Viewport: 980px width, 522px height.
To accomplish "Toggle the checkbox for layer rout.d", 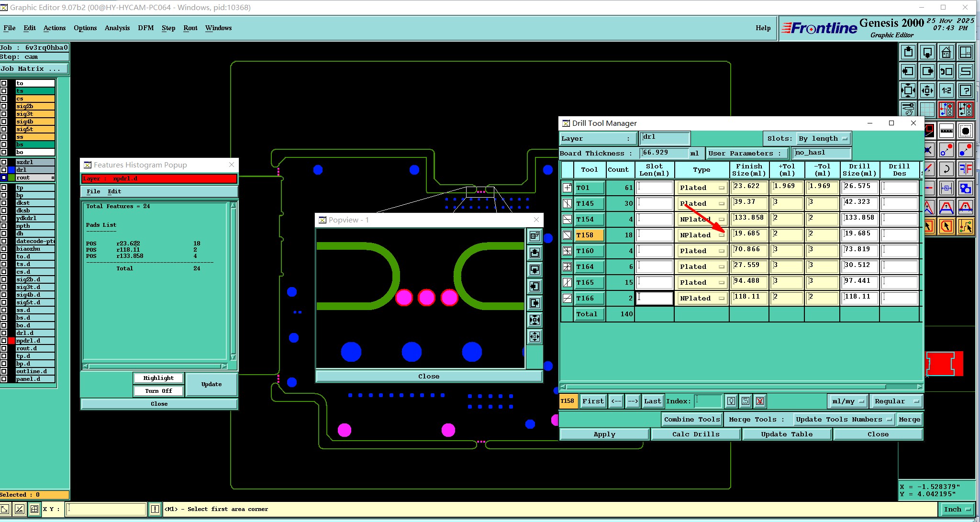I will (4, 348).
